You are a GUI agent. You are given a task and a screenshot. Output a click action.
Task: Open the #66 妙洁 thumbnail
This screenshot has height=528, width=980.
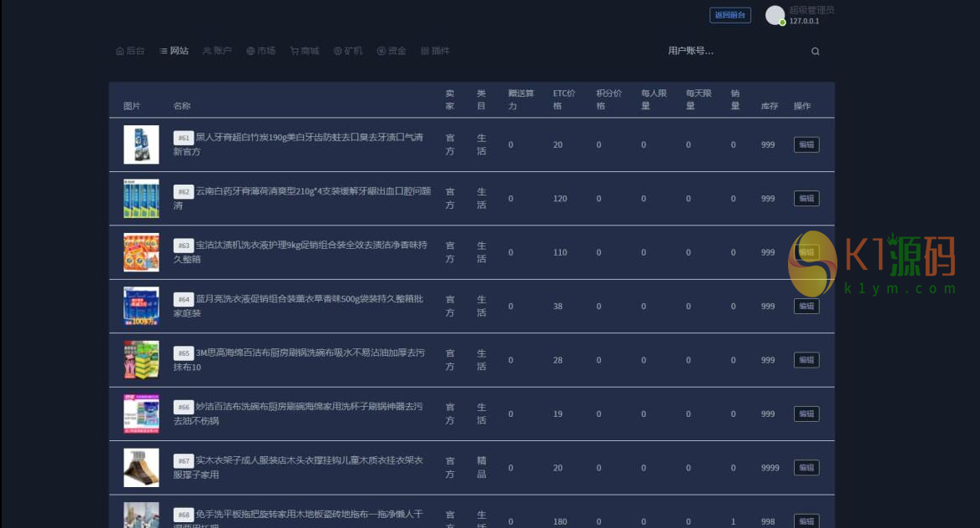(141, 414)
